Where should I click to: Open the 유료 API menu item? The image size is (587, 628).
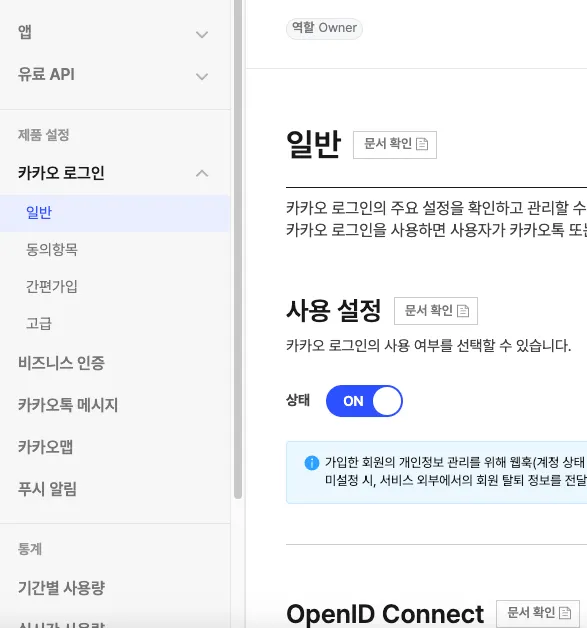46,74
